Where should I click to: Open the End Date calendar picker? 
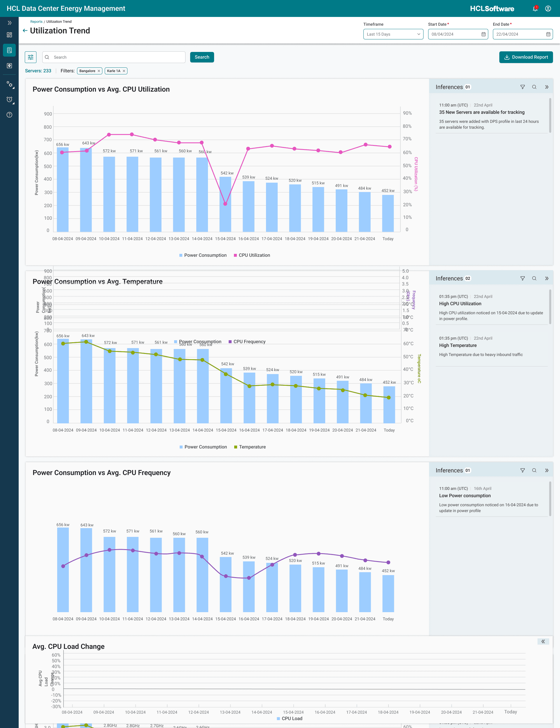coord(548,34)
